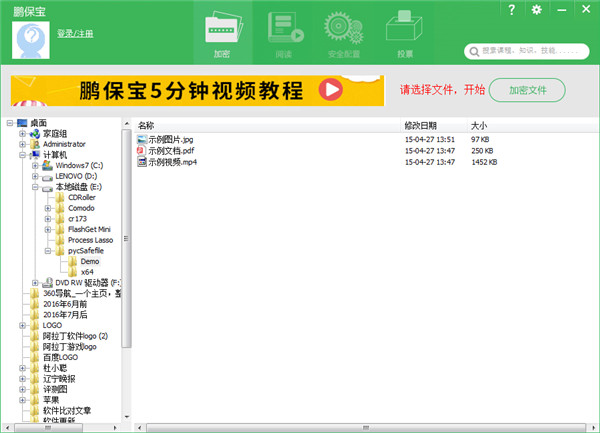
Task: Open the 安全配置 security settings tab
Action: pos(344,35)
